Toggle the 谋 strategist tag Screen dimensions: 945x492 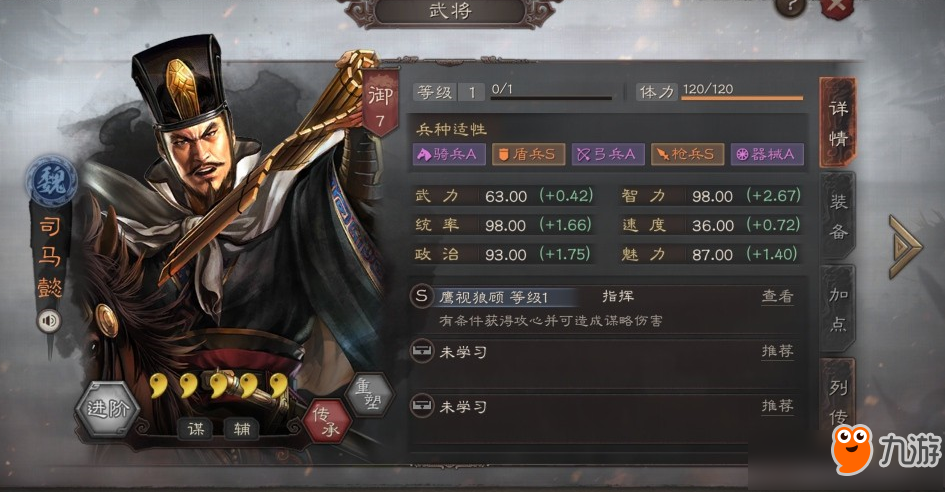[196, 429]
